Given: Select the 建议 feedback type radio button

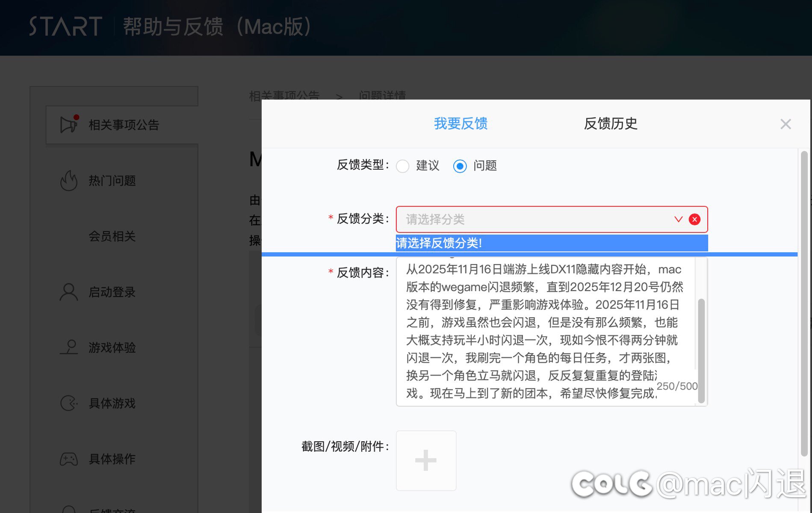Looking at the screenshot, I should (x=402, y=166).
